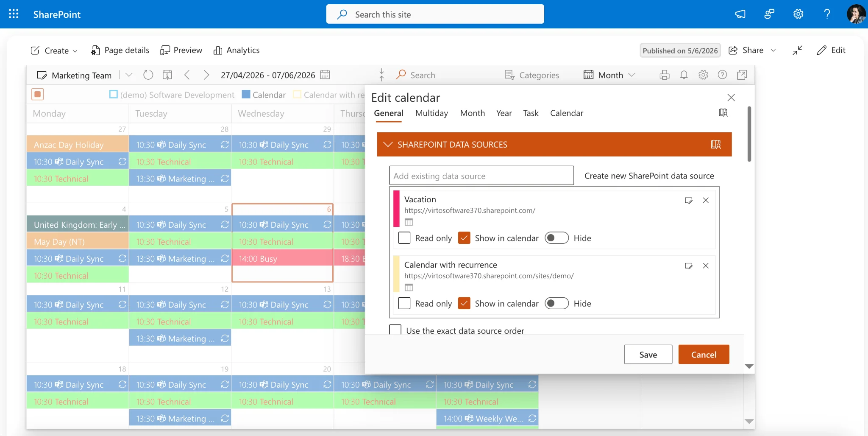Toggle Hide switch for Calendar with recurrence

pyautogui.click(x=556, y=303)
